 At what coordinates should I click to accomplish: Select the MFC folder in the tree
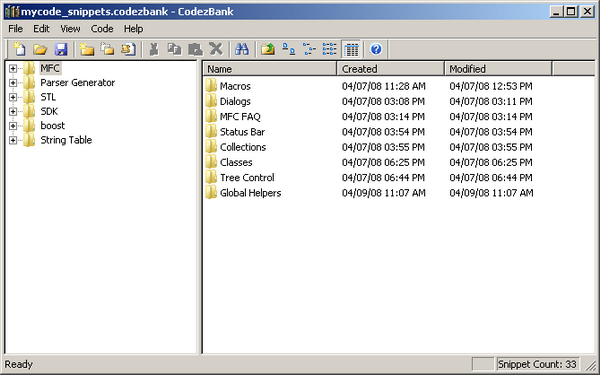50,68
